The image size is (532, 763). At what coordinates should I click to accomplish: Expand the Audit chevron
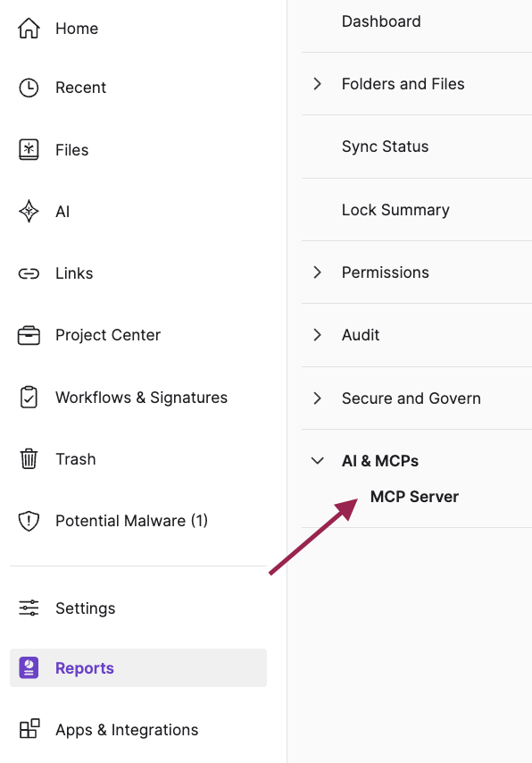click(x=317, y=335)
